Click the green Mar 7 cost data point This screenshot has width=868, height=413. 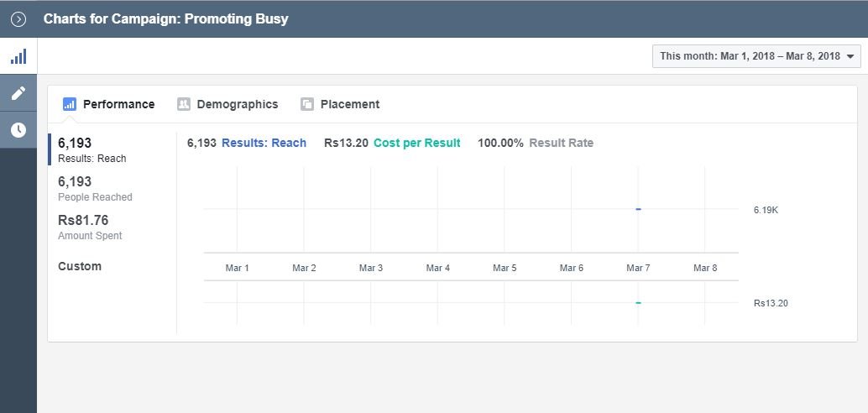(638, 303)
